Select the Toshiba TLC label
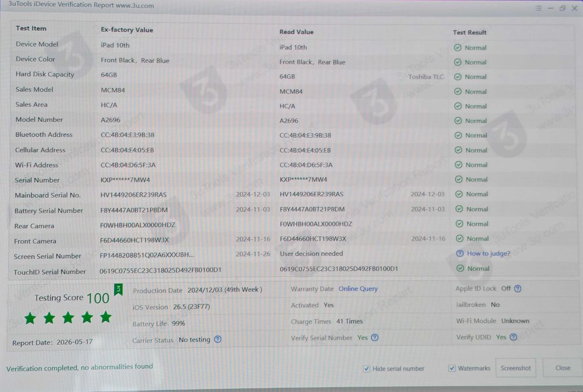 (x=426, y=77)
